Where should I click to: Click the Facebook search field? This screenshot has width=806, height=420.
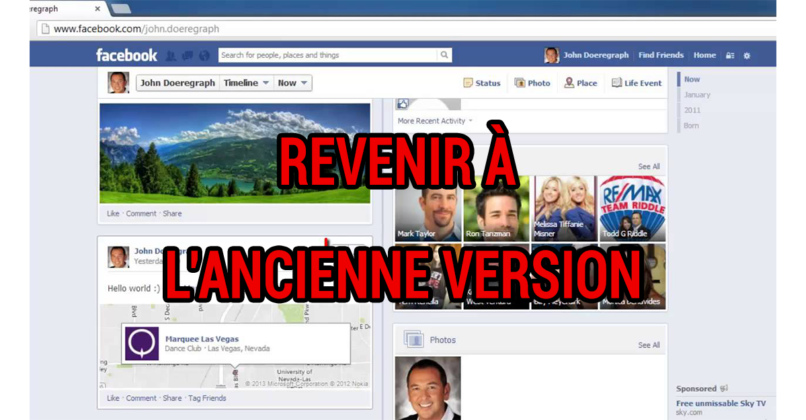328,55
